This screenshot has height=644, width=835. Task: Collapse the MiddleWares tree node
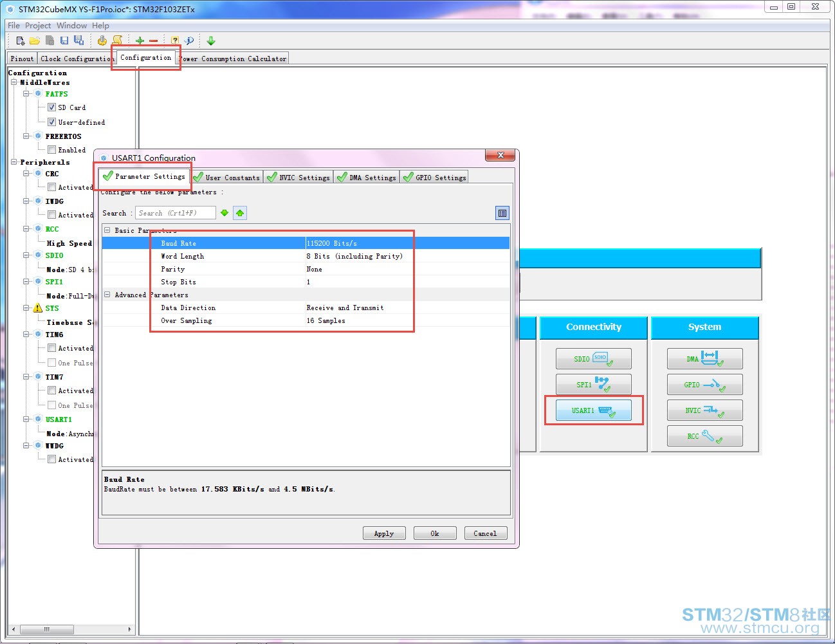(x=14, y=82)
